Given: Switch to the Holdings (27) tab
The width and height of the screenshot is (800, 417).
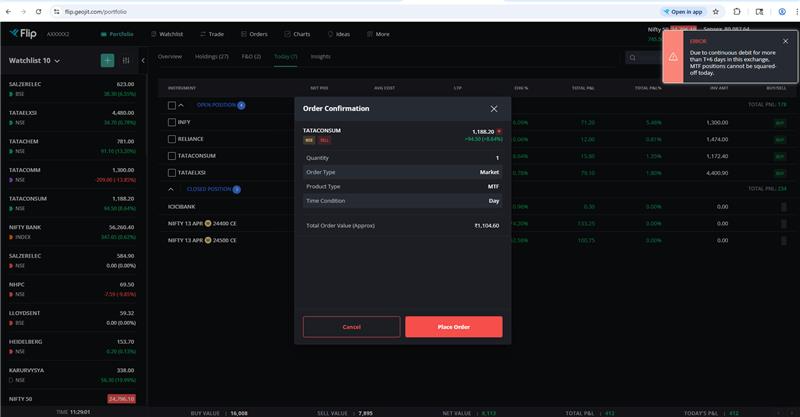Looking at the screenshot, I should [212, 57].
